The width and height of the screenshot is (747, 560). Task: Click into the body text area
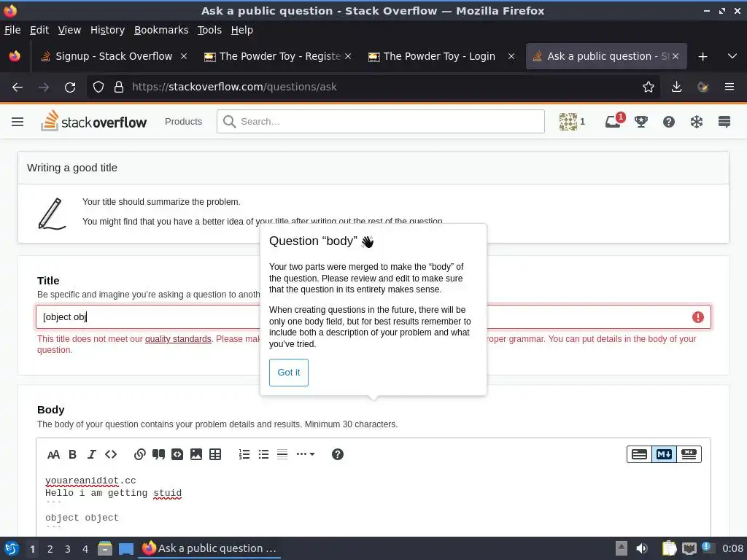pos(373,502)
